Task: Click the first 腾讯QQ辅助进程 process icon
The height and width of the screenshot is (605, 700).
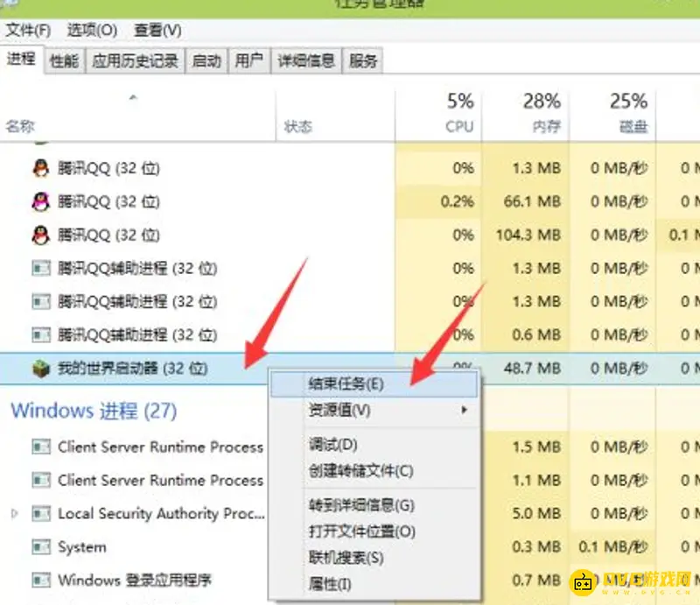Action: (x=40, y=269)
